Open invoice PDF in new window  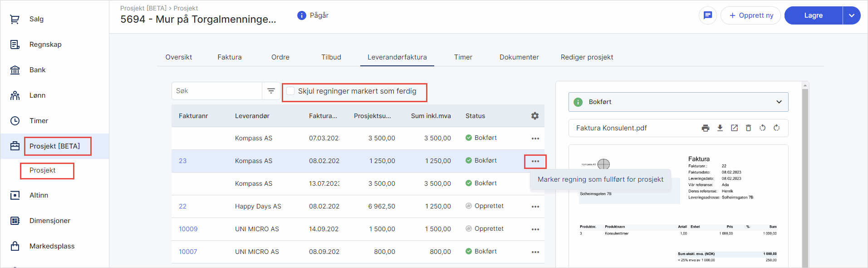(734, 128)
